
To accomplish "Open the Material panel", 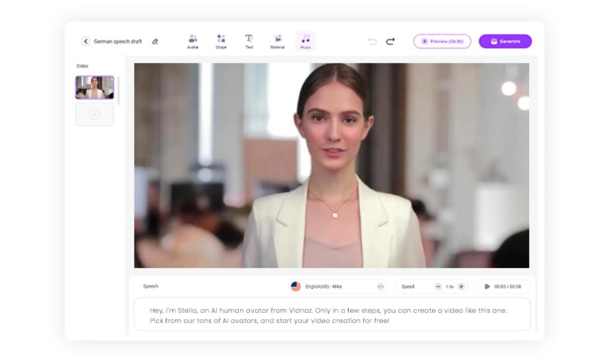I will click(x=277, y=41).
